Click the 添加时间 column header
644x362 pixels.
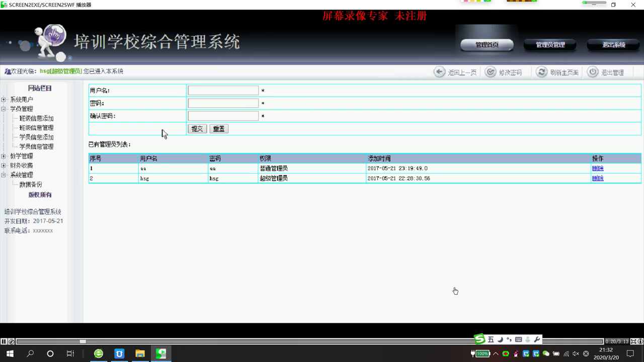(x=478, y=158)
